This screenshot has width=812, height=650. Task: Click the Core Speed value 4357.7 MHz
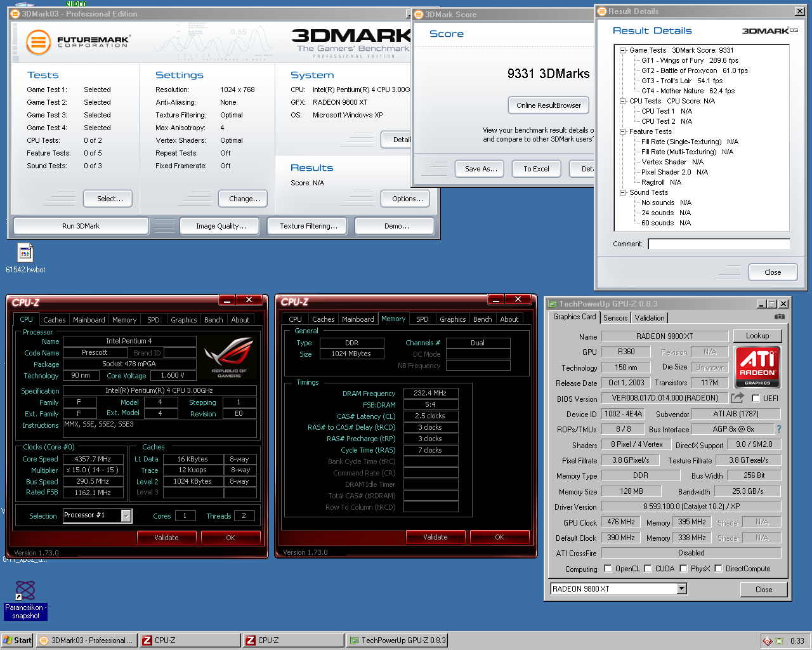pyautogui.click(x=92, y=459)
